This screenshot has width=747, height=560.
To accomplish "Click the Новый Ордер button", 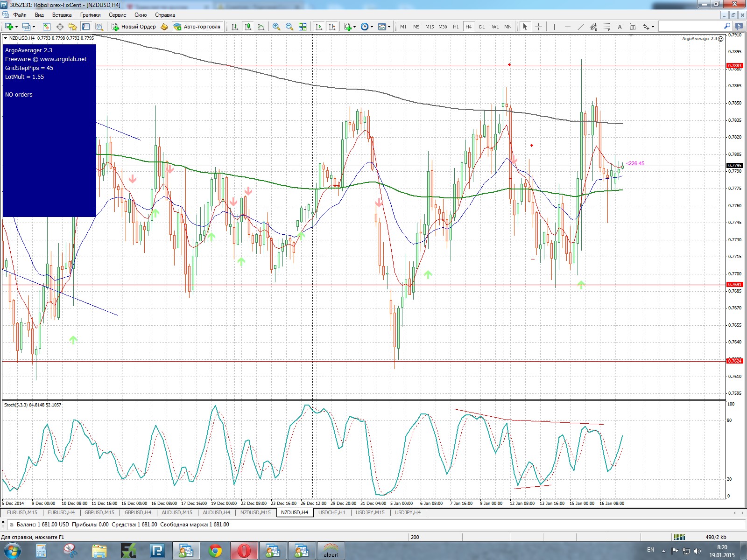I will 134,27.
